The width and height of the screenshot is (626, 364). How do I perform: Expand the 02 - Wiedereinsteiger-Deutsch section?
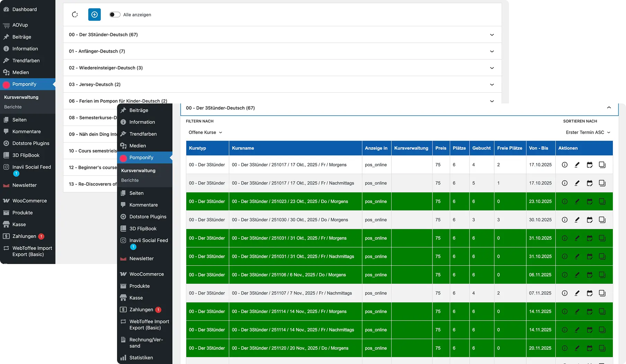click(x=282, y=68)
